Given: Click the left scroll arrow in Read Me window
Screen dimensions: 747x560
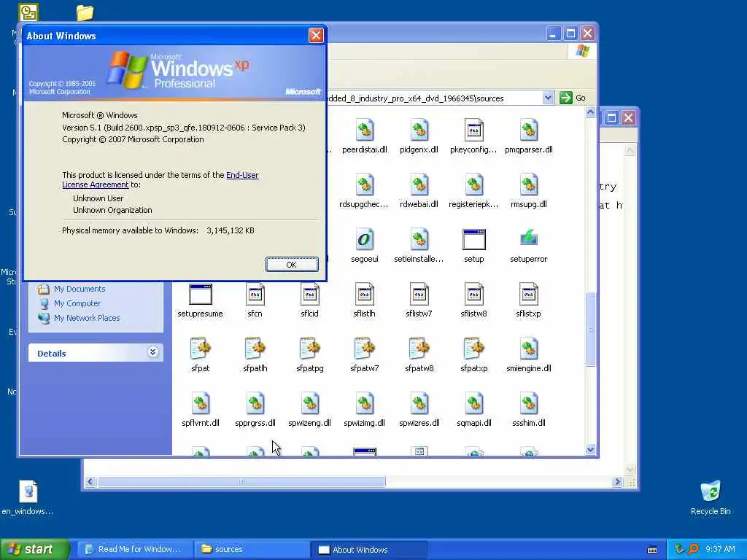Looking at the screenshot, I should pos(90,482).
